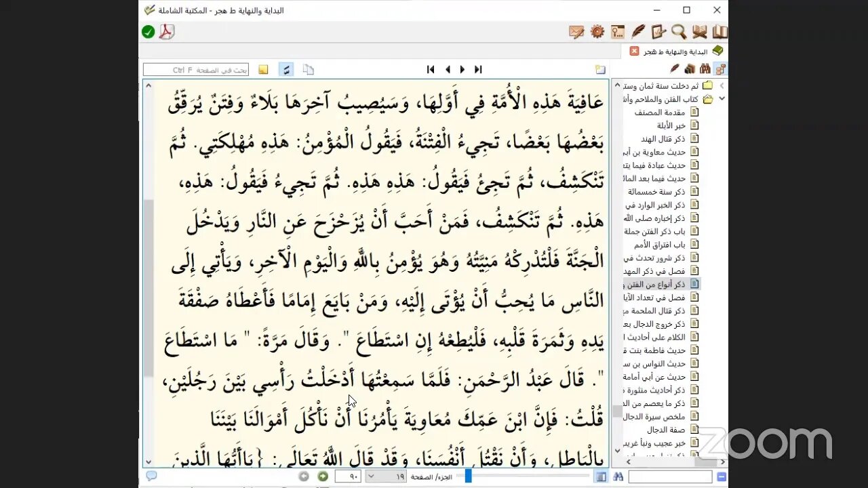Viewport: 868px width, 488px height.
Task: Click small feather icon above tree panel
Action: point(675,68)
